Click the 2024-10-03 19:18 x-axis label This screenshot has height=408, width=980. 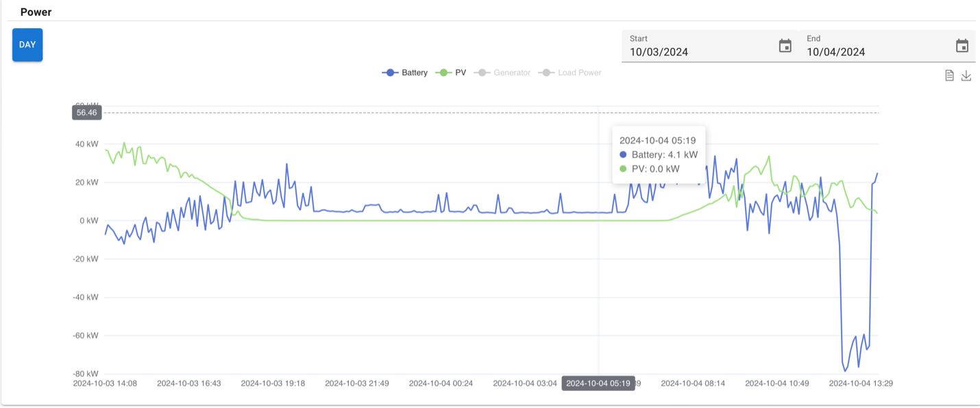pyautogui.click(x=273, y=383)
